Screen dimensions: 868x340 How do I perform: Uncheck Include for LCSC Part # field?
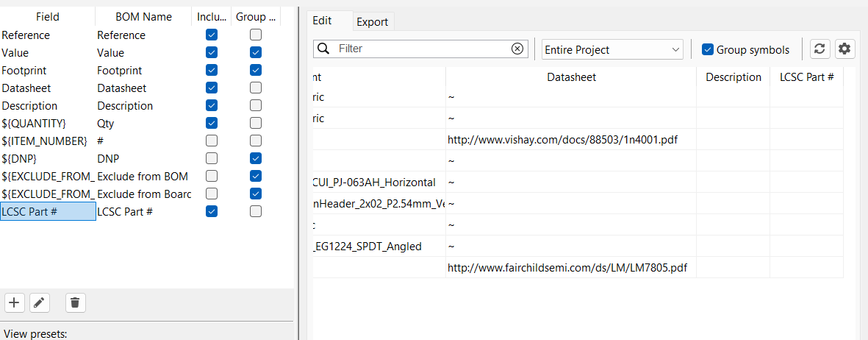click(212, 211)
